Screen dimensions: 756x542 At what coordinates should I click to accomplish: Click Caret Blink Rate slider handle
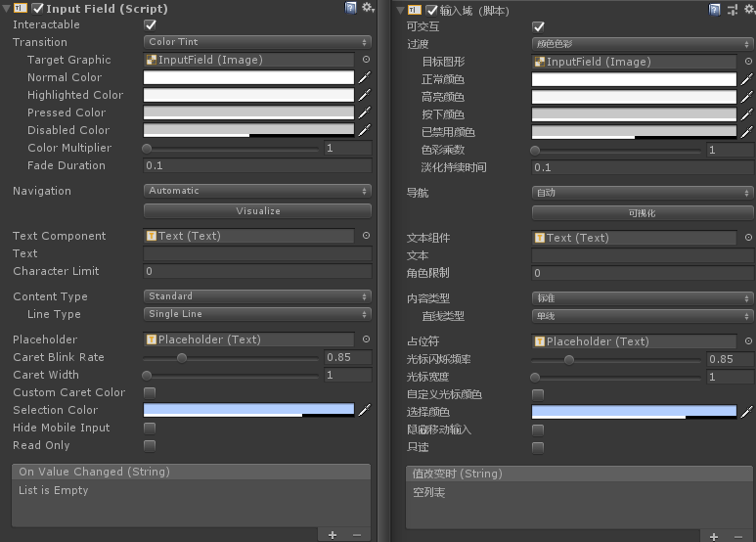182,358
